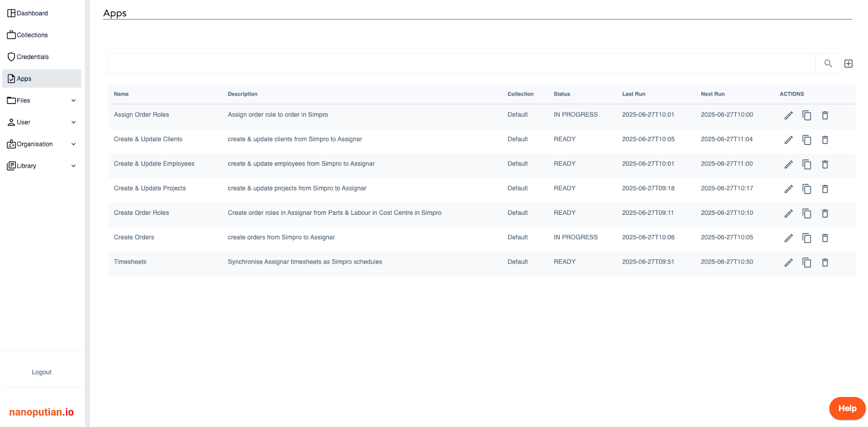The image size is (868, 427).
Task: Delete the Timesheets app row
Action: click(x=825, y=263)
